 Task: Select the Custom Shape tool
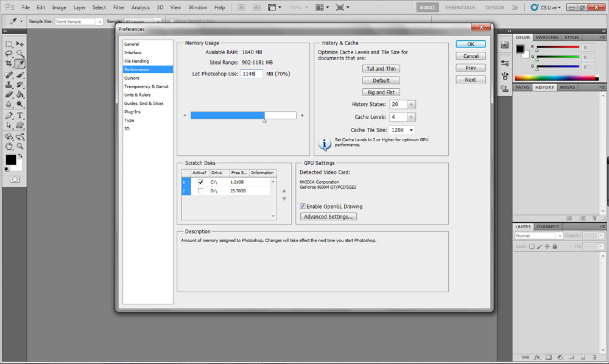[20, 125]
